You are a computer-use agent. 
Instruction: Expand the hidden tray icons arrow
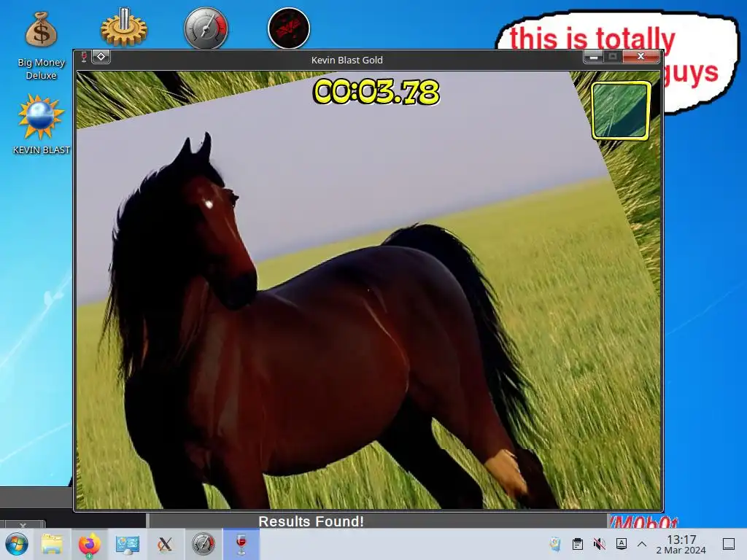[x=642, y=544]
